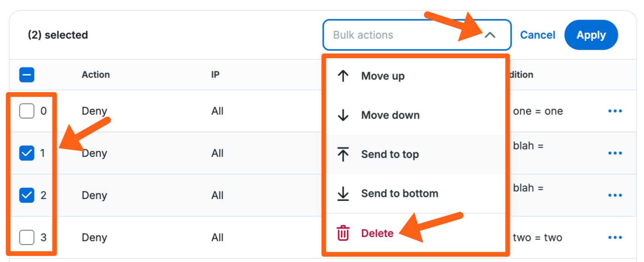Click the Action column header
644x262 pixels.
(96, 75)
